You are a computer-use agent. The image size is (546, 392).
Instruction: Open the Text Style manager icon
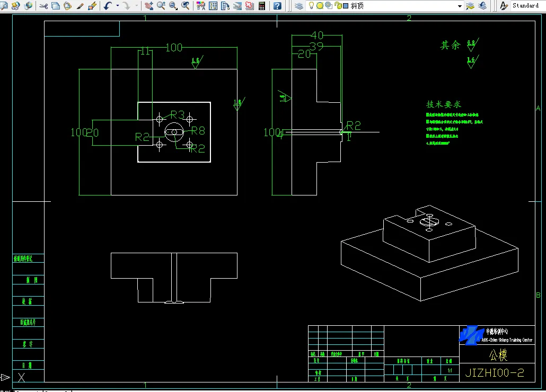pyautogui.click(x=504, y=6)
